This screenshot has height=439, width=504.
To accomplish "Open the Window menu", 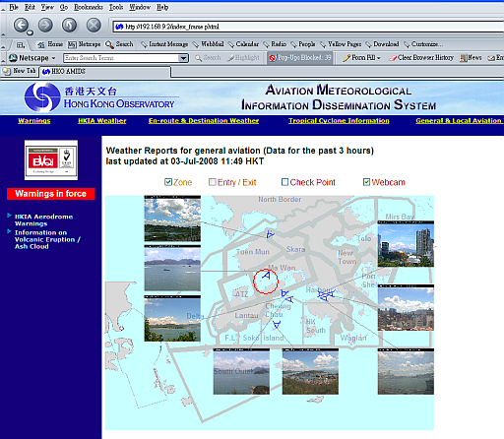I will [x=140, y=7].
